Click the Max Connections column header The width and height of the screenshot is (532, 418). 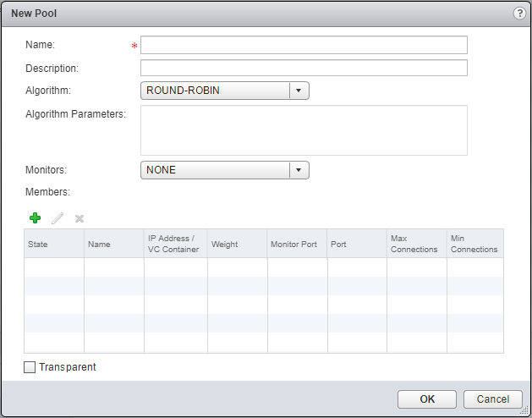click(417, 244)
